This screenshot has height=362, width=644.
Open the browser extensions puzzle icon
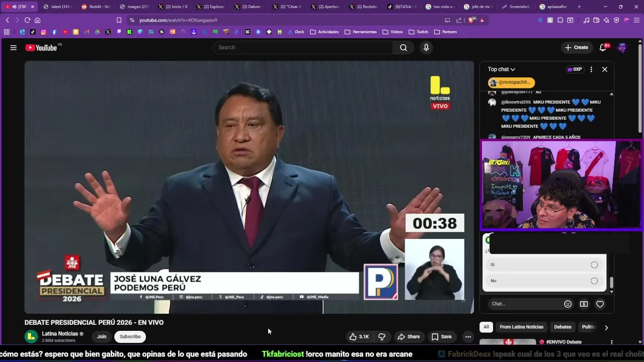(559, 20)
